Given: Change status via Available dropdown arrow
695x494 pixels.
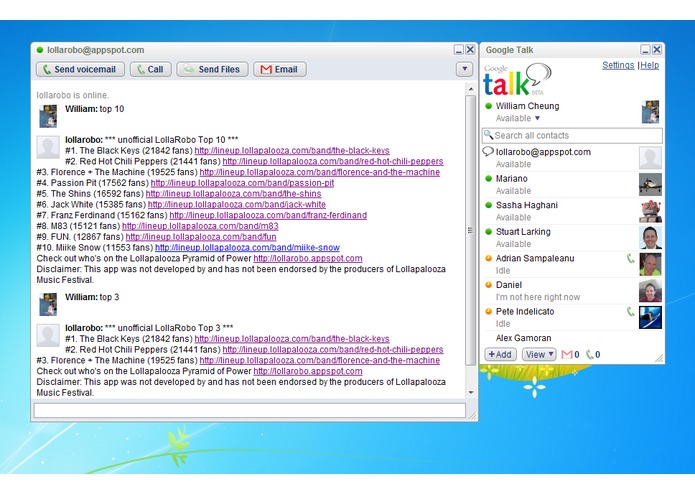Looking at the screenshot, I should pyautogui.click(x=537, y=118).
